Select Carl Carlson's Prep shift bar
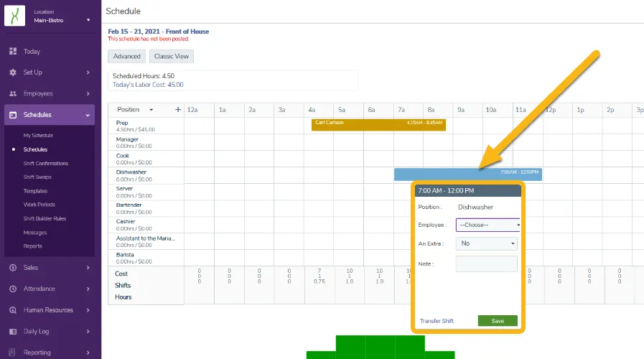This screenshot has height=359, width=644. (x=378, y=125)
